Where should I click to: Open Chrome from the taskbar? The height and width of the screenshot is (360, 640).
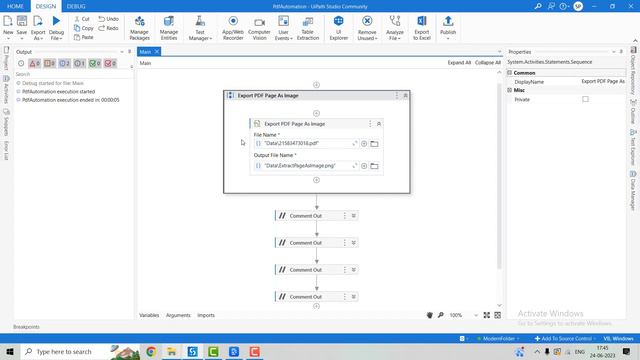point(151,351)
